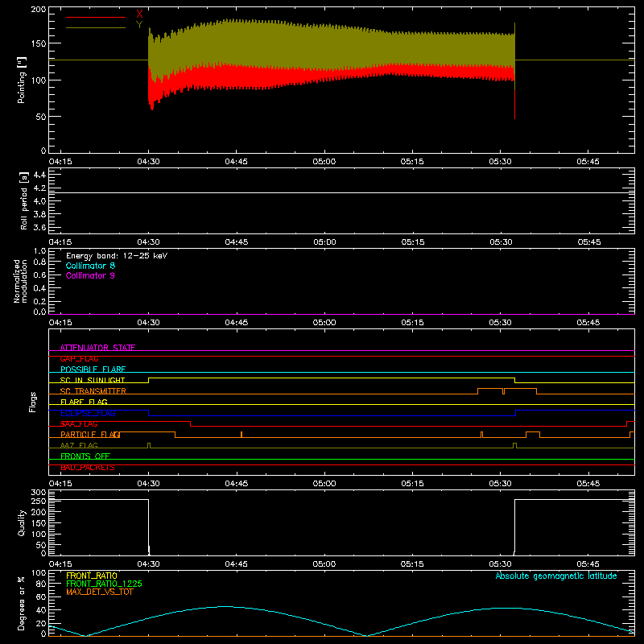The width and height of the screenshot is (644, 644).
Task: Click the 100 value on Degrees axis
Action: 39,572
